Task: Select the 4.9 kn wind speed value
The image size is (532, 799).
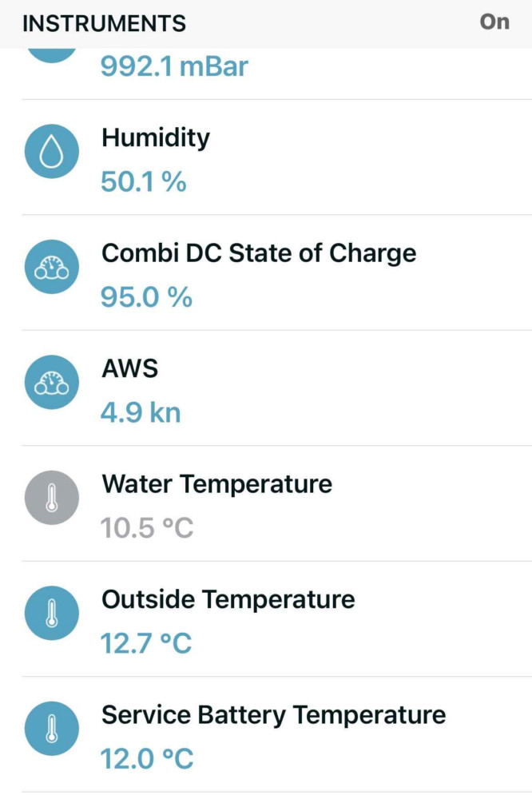Action: [141, 413]
